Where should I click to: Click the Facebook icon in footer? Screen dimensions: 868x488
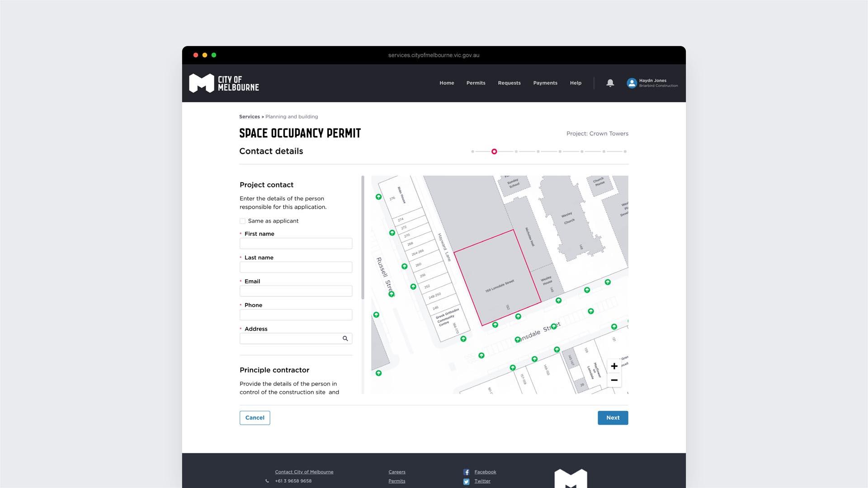pyautogui.click(x=466, y=472)
